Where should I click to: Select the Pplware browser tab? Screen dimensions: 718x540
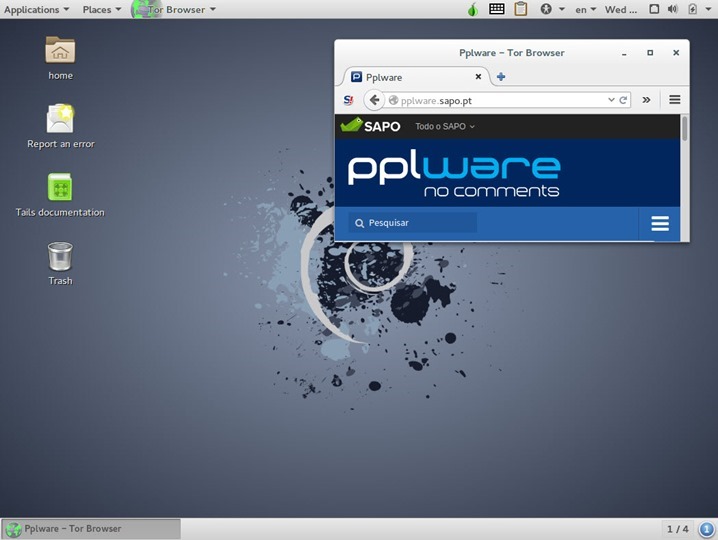point(410,77)
